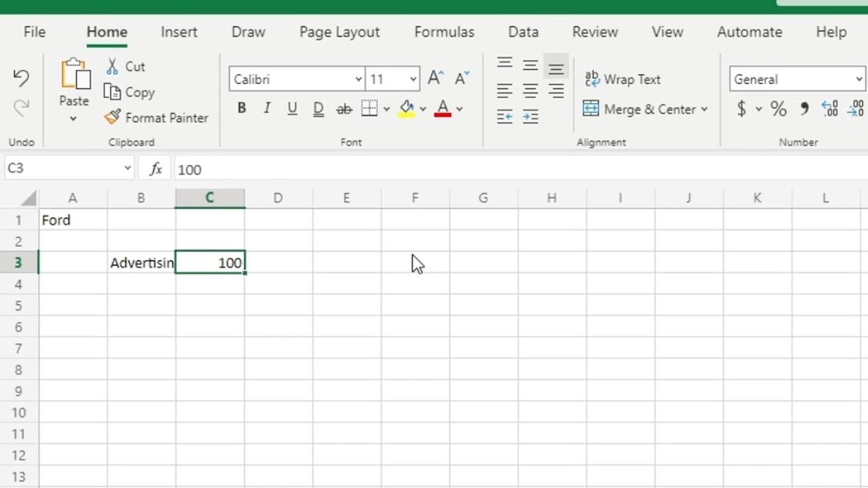
Task: Increase font size with larger A
Action: coord(436,79)
